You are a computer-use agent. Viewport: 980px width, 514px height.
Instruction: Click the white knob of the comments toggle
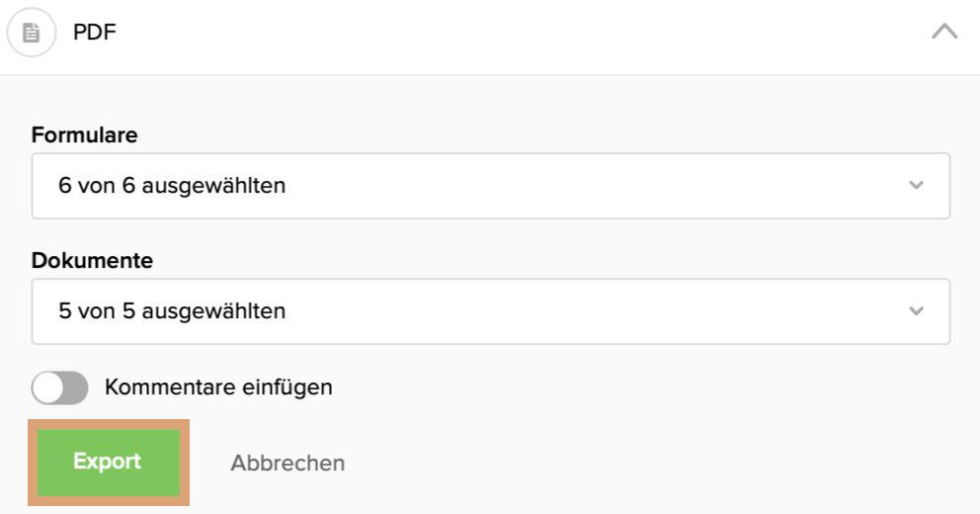[x=49, y=387]
